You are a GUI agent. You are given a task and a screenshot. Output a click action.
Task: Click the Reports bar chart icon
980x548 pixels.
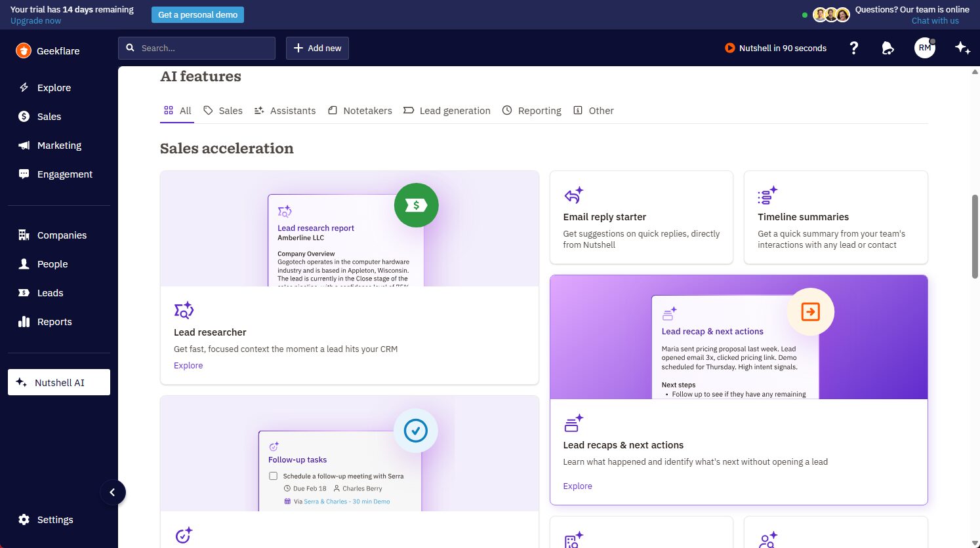point(24,322)
